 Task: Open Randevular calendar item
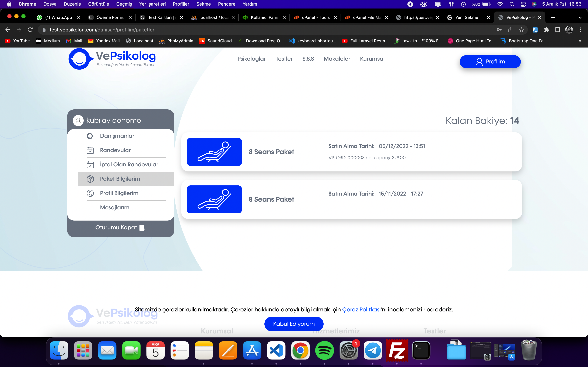[115, 150]
